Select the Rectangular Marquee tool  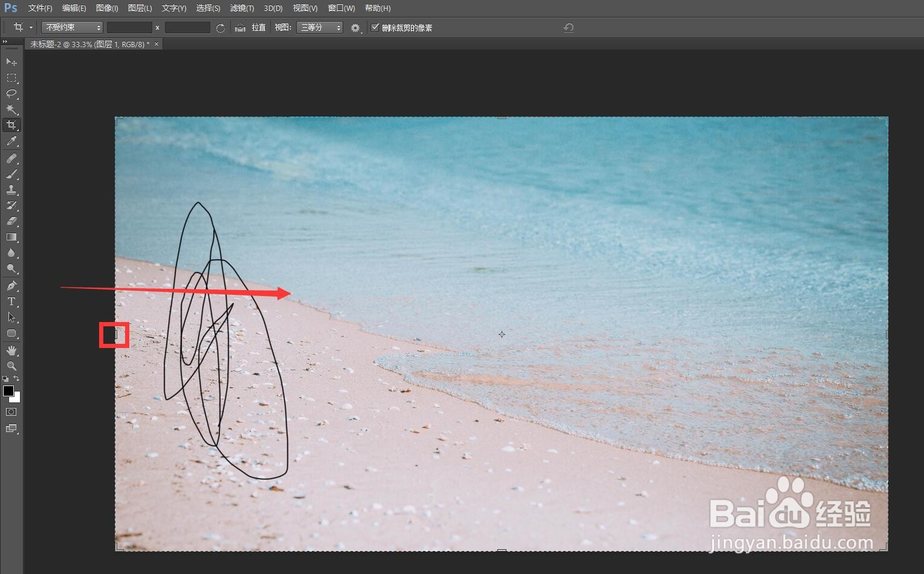click(11, 78)
